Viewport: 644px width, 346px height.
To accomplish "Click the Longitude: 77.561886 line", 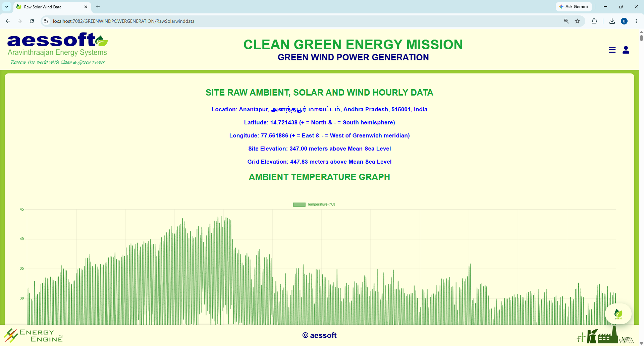I will point(319,135).
